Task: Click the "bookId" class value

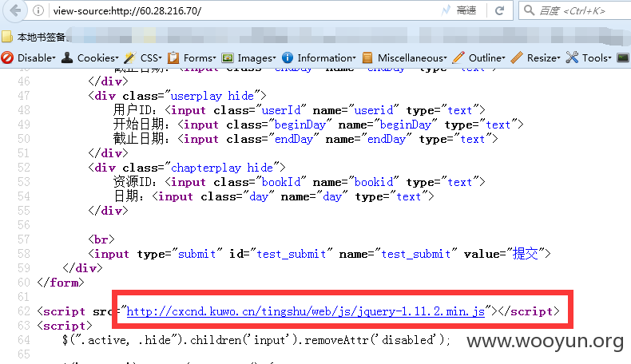Action: [281, 182]
